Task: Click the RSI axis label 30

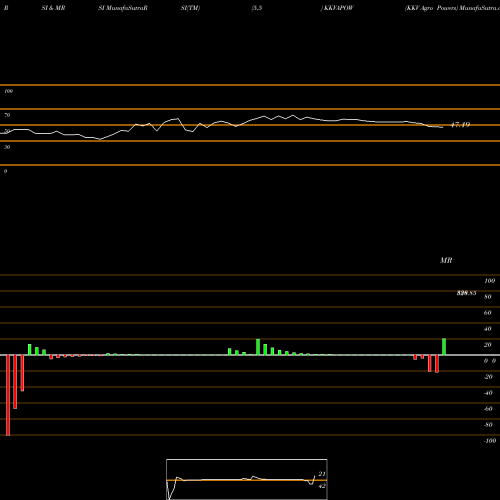Action: tap(7, 147)
